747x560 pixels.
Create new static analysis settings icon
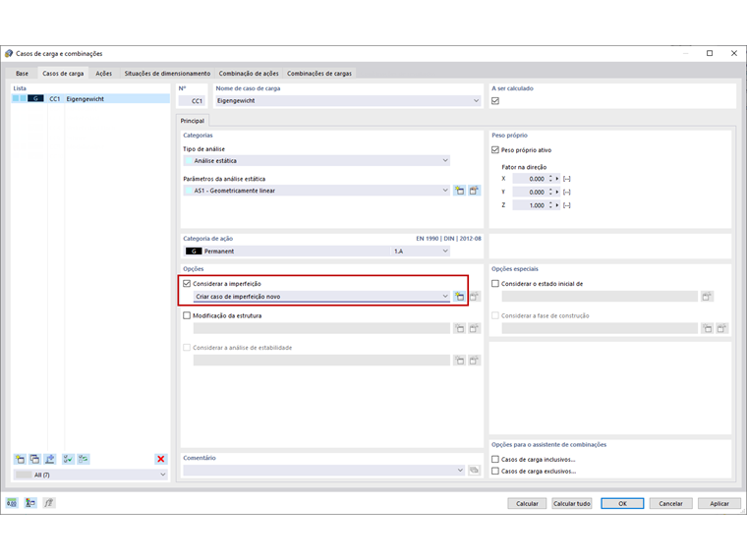459,191
